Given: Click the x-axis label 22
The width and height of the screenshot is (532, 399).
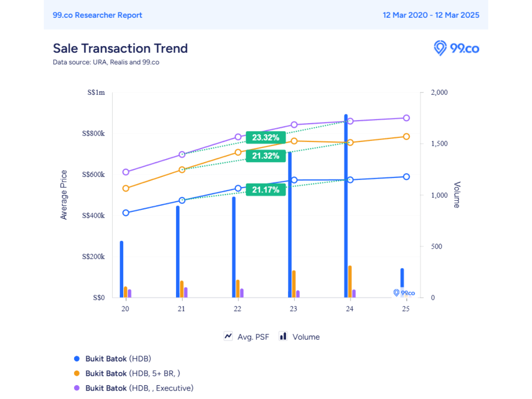Looking at the screenshot, I should (238, 309).
